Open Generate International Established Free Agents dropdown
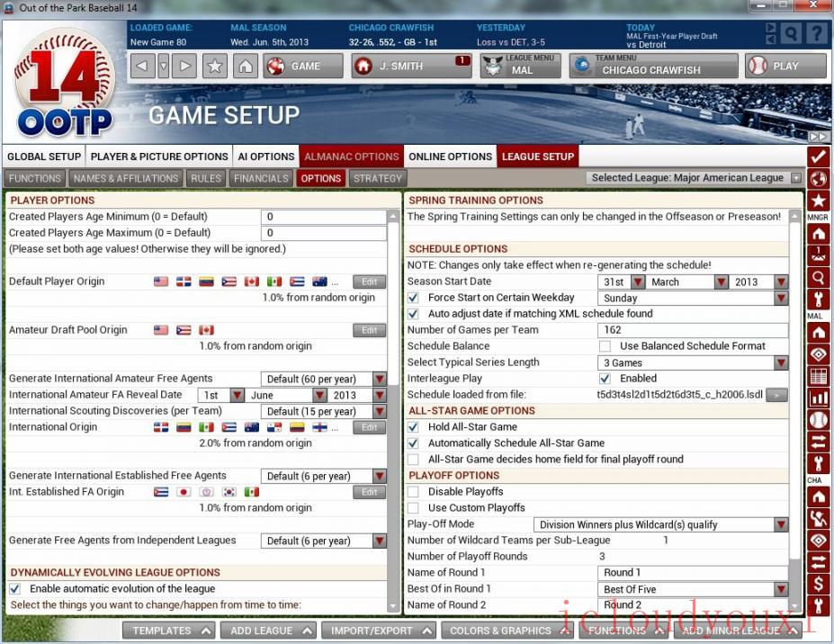The width and height of the screenshot is (834, 644). click(323, 477)
